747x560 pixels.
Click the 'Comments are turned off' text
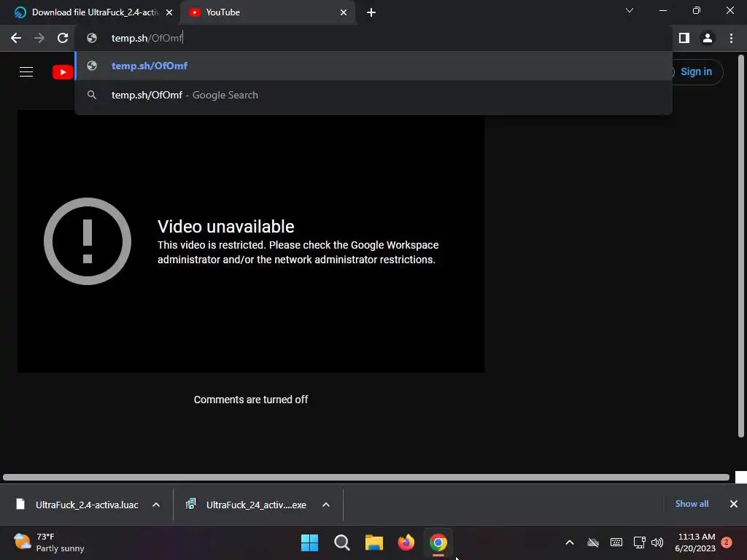(x=251, y=400)
